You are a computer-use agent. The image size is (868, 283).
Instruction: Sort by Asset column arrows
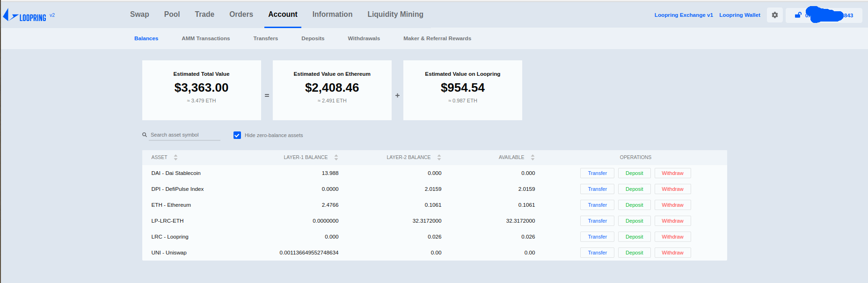(175, 158)
